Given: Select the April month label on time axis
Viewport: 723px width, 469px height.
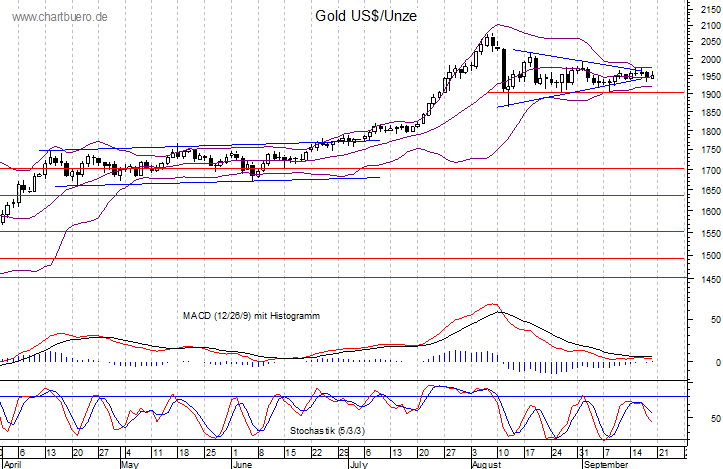Looking at the screenshot, I should [x=14, y=464].
